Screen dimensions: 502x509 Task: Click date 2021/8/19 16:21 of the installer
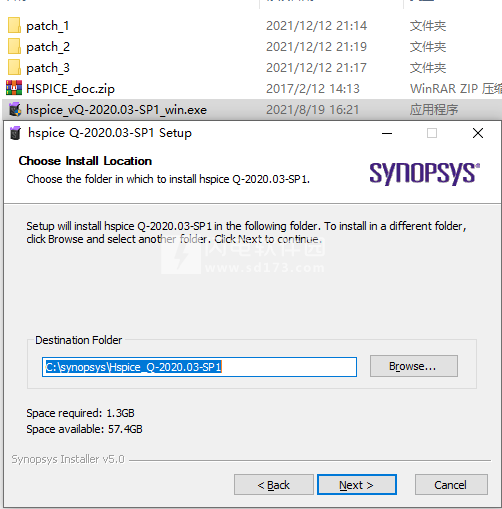313,110
